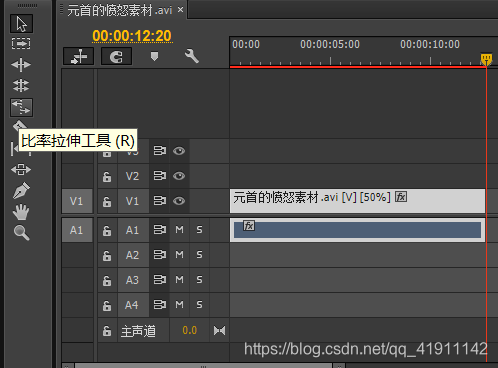
Task: Mute track A2 with M button
Action: [179, 255]
